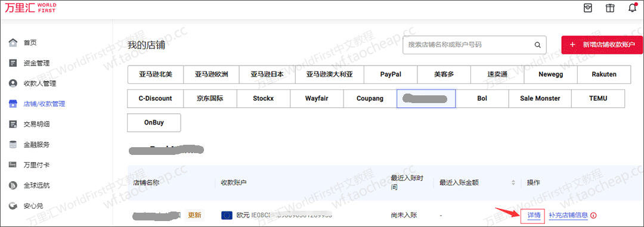Click the 欧元 IBAN account number

pos(284,215)
